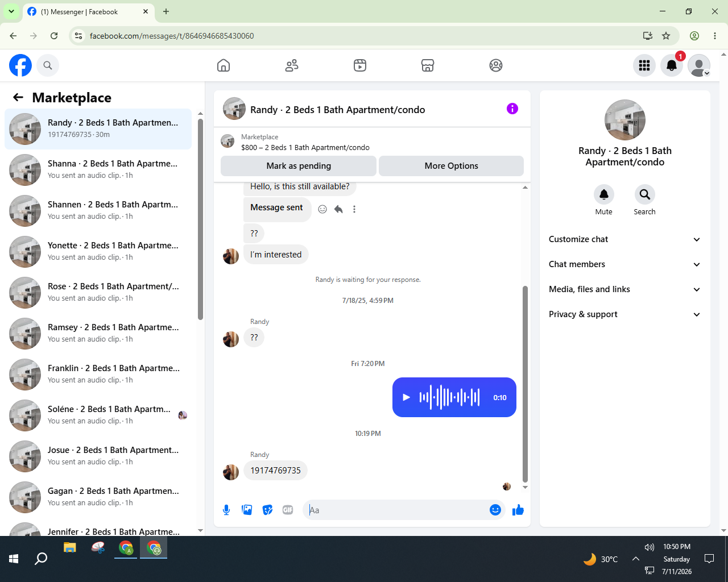Open File Explorer from the taskbar

[x=69, y=548]
